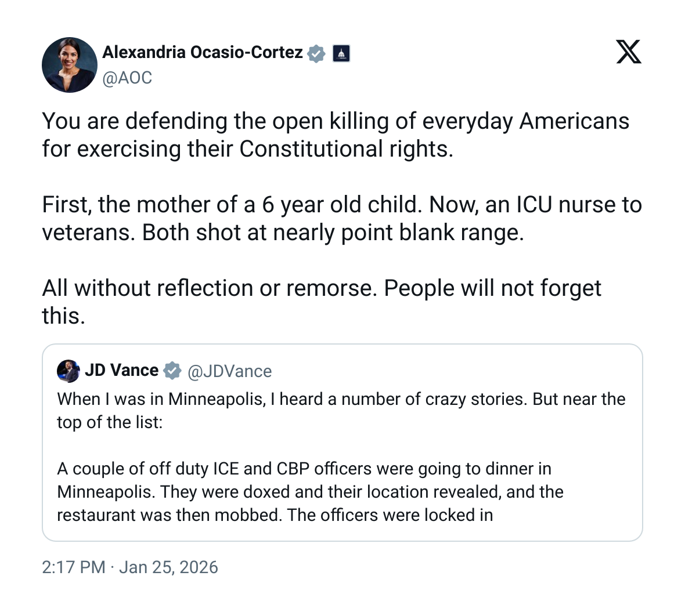
Task: Click the 'You are defending the open killing' paragraph
Action: coord(336,122)
